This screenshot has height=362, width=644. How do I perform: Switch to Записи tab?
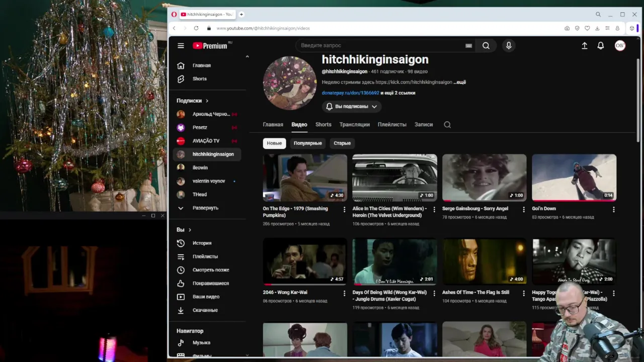(x=424, y=125)
